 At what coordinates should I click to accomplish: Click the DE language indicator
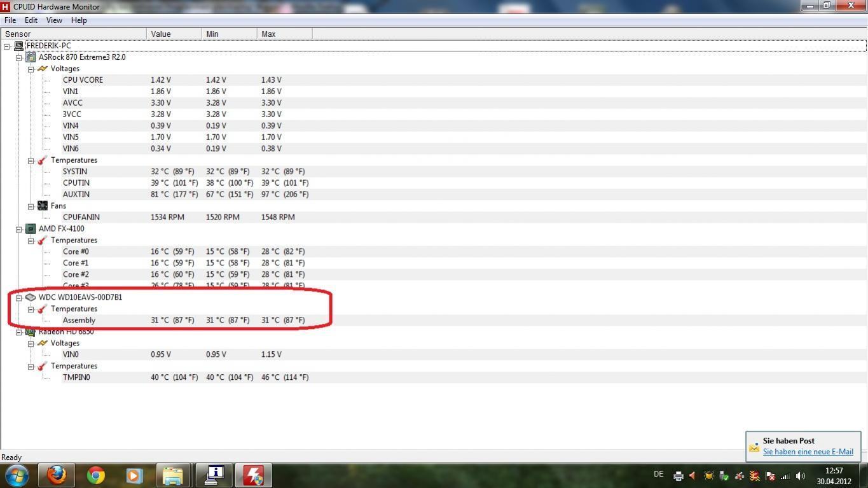click(659, 474)
